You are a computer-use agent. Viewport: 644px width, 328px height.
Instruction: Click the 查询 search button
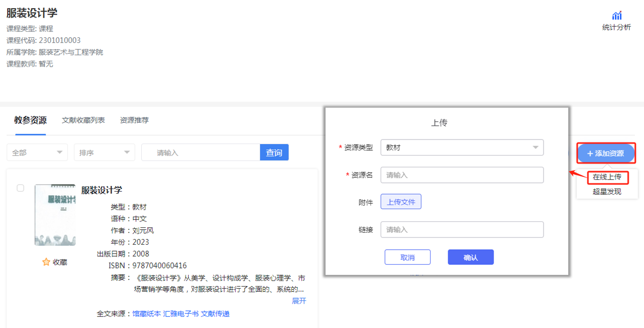[274, 152]
